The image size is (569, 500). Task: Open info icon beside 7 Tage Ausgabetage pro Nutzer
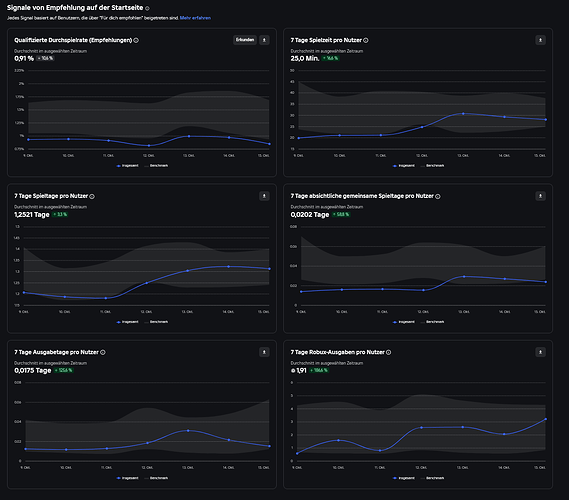click(103, 352)
